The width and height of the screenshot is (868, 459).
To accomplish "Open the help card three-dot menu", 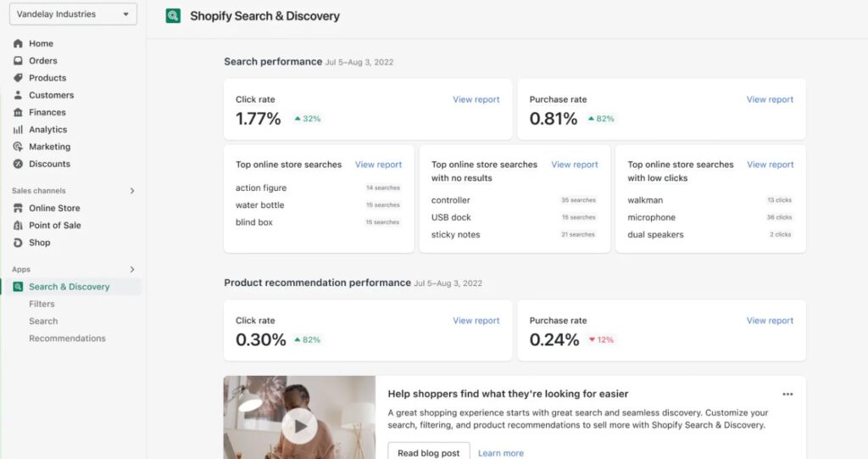I will 787,394.
